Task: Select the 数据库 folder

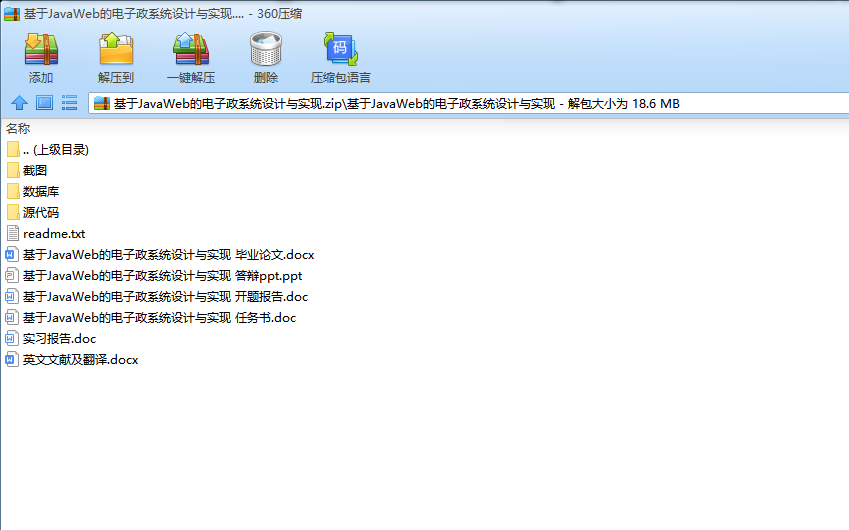Action: point(33,192)
